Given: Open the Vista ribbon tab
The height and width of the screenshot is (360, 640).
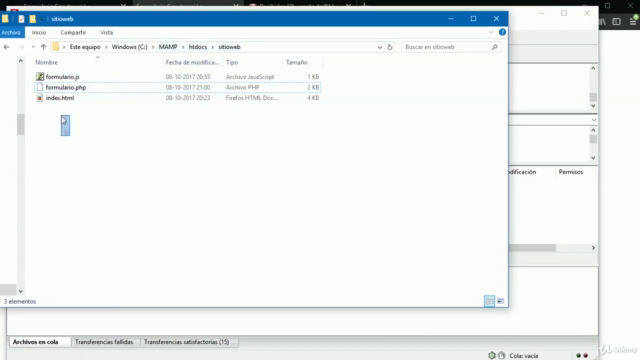Looking at the screenshot, I should 107,32.
